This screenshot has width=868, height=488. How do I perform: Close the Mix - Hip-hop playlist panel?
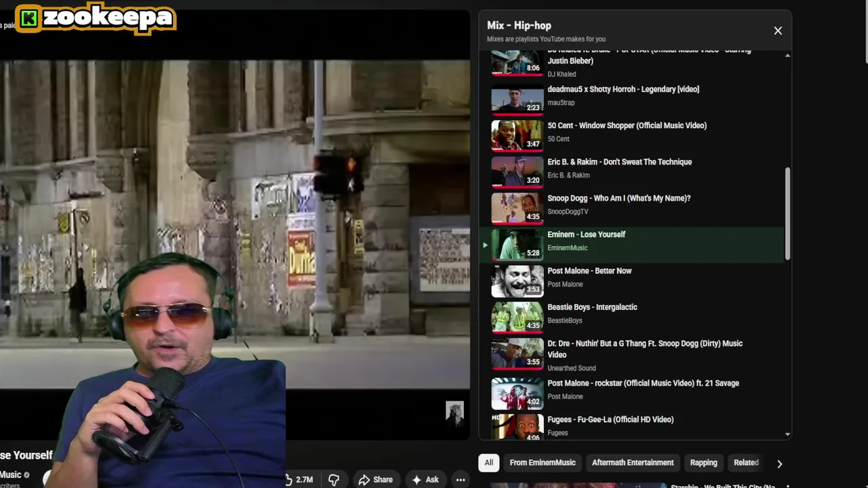[778, 30]
